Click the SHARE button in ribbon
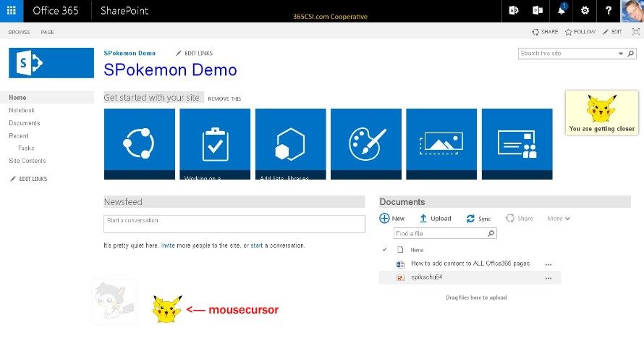The width and height of the screenshot is (644, 357). click(545, 32)
